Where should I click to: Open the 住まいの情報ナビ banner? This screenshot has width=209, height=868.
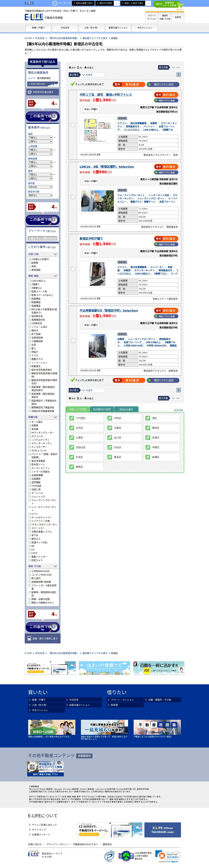click(104, 668)
